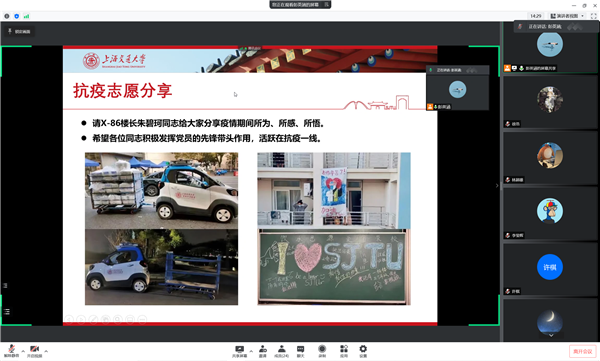Unmute the microphone in the bottom toolbar
Screen dimensions: 600x361
coord(11,351)
